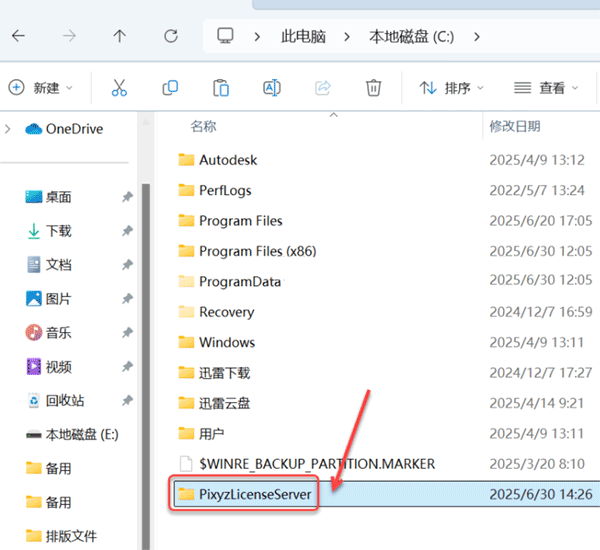Sort by the 修改日期 column header

point(515,126)
